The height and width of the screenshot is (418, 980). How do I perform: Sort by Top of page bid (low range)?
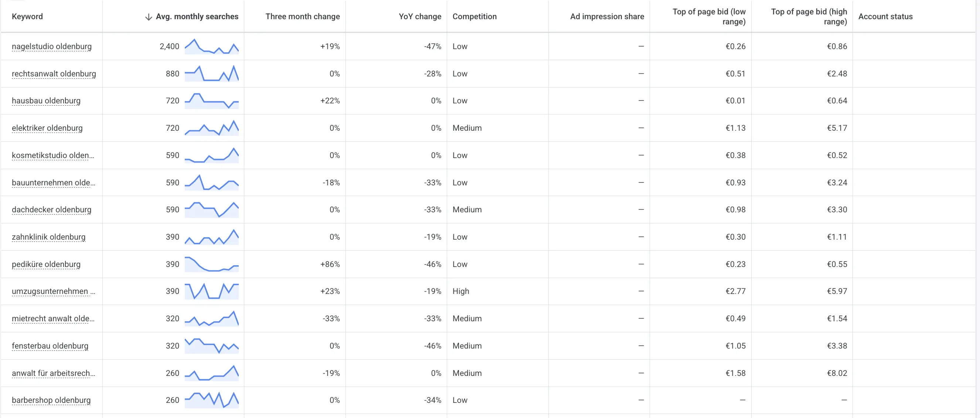click(709, 16)
